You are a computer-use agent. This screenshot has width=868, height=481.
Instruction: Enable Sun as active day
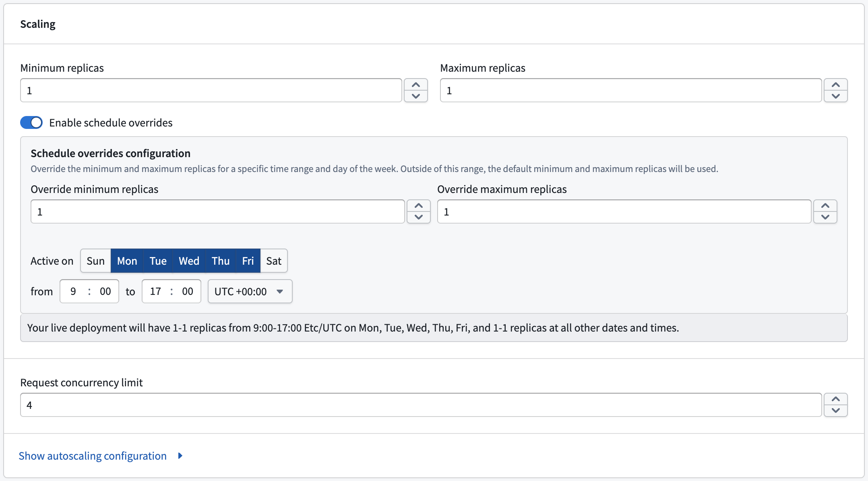click(x=96, y=261)
